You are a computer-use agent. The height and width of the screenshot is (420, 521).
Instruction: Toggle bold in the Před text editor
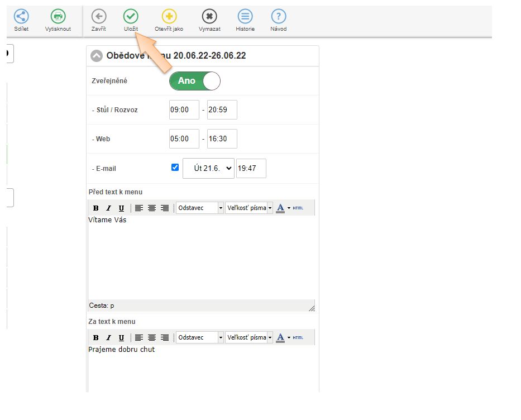point(96,208)
